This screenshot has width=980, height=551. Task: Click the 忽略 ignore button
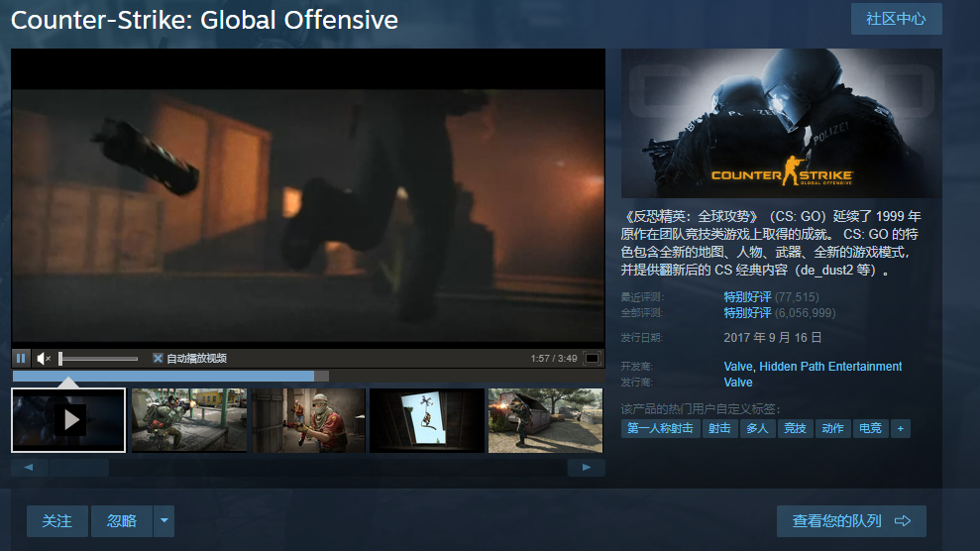point(122,521)
